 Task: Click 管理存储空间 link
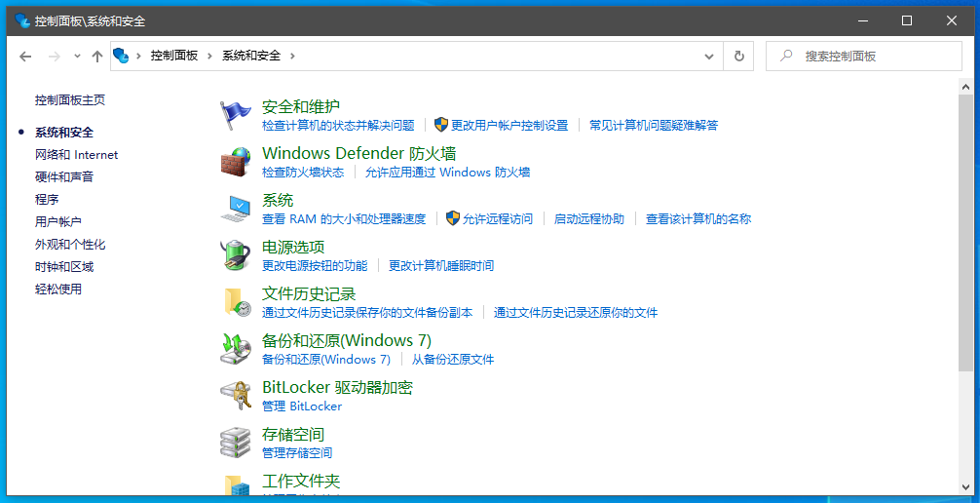(x=297, y=453)
